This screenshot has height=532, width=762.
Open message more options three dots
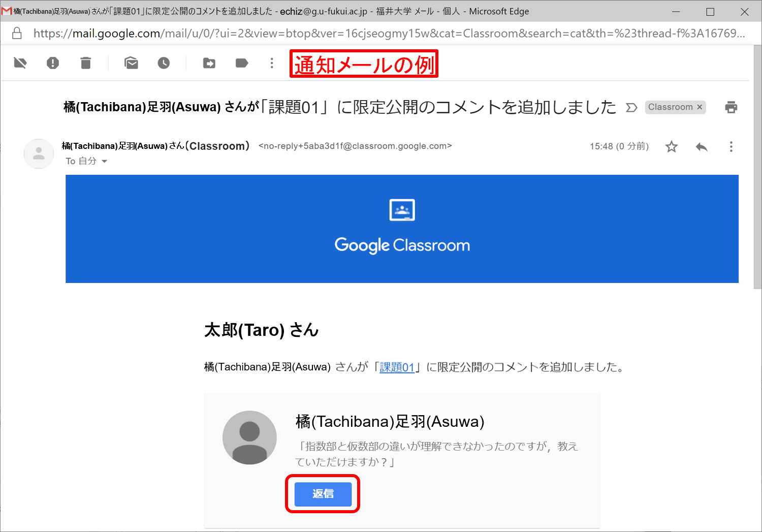731,147
